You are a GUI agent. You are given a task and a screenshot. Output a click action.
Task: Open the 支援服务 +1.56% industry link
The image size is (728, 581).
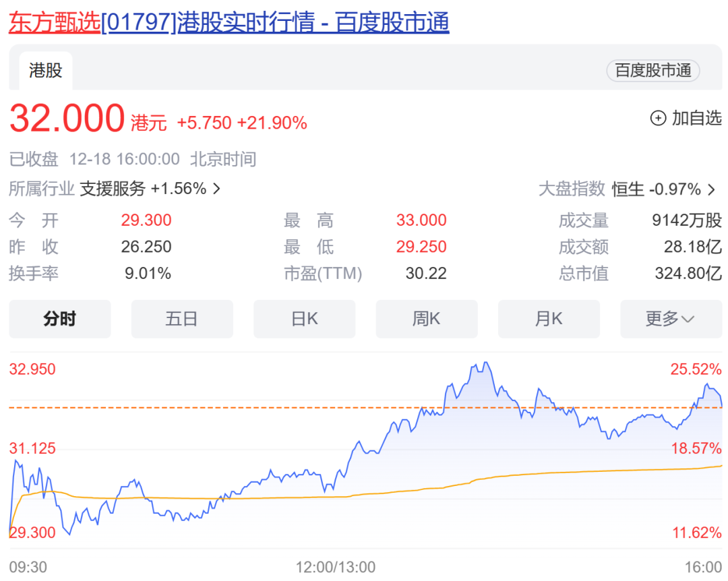click(143, 189)
